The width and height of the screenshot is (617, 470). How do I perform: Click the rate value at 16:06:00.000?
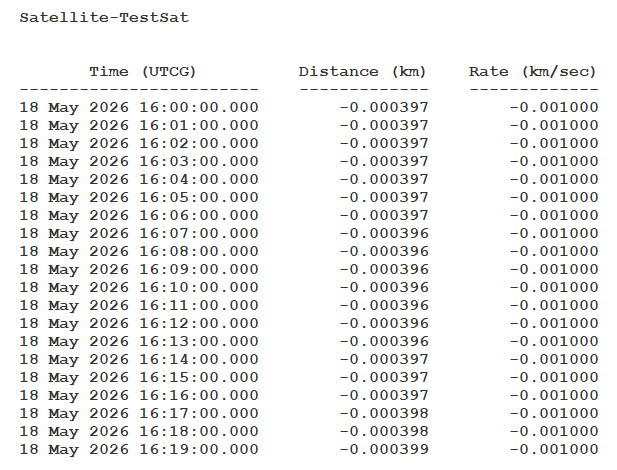(x=554, y=215)
